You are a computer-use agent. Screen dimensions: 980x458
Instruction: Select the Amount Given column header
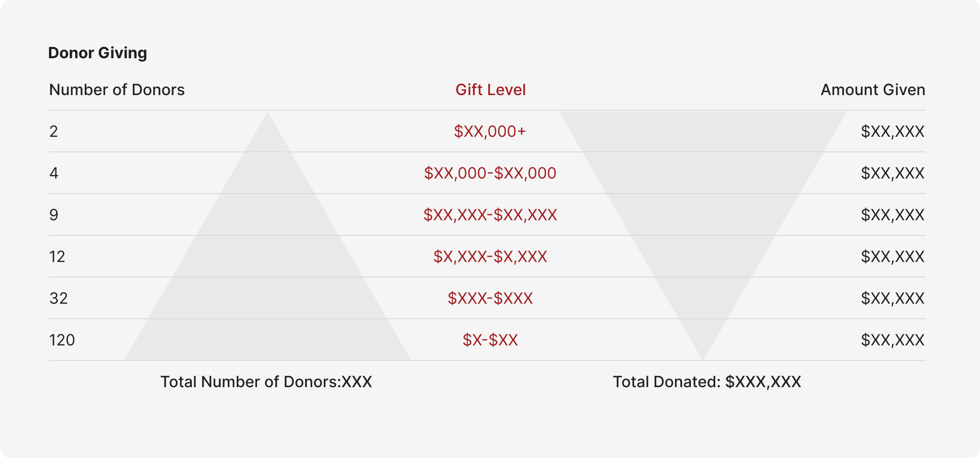pos(873,90)
